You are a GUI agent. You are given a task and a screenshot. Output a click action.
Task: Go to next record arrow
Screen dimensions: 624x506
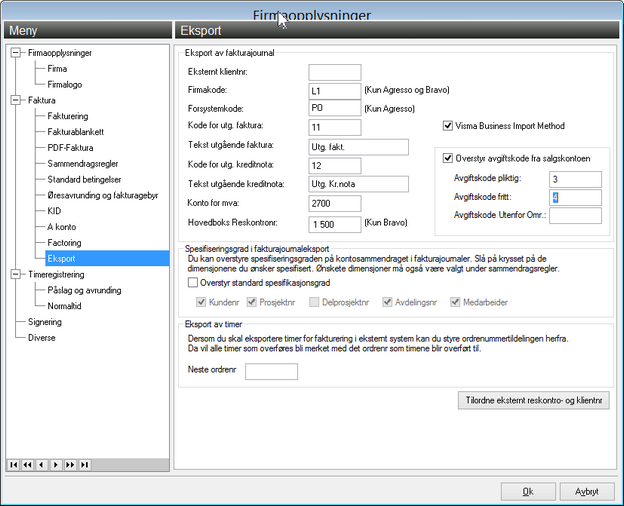tap(56, 465)
